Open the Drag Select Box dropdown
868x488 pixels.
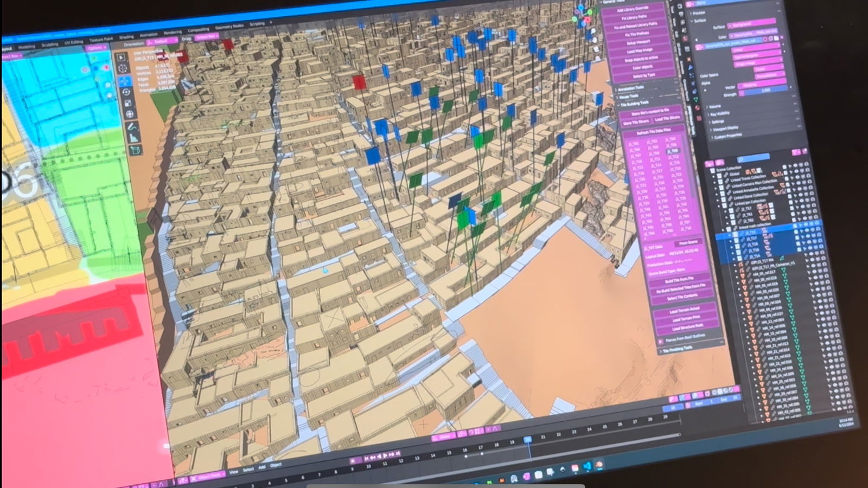tap(206, 37)
